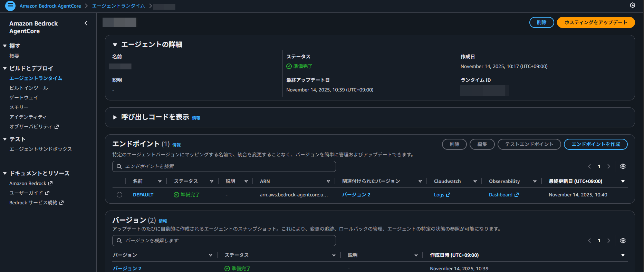Click green ready-status icon in agent details
644x272 pixels.
pyautogui.click(x=289, y=66)
